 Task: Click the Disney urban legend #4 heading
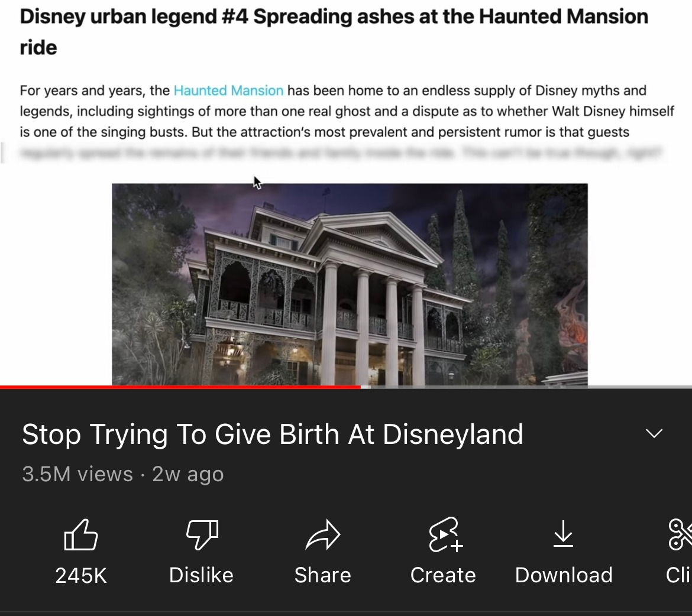(x=334, y=32)
